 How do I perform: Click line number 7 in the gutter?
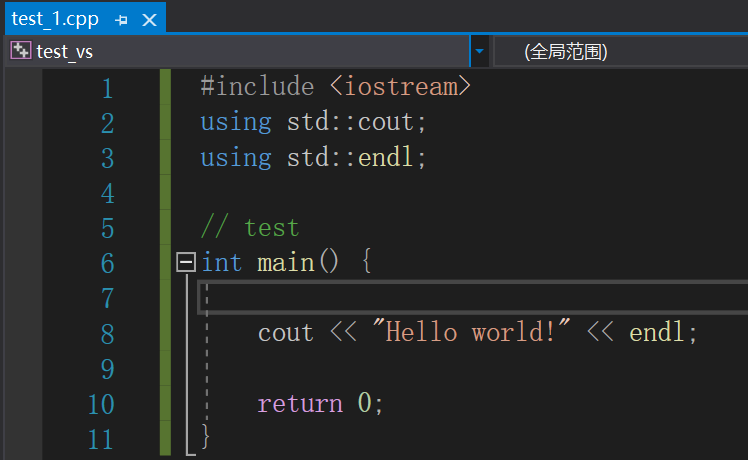point(108,299)
